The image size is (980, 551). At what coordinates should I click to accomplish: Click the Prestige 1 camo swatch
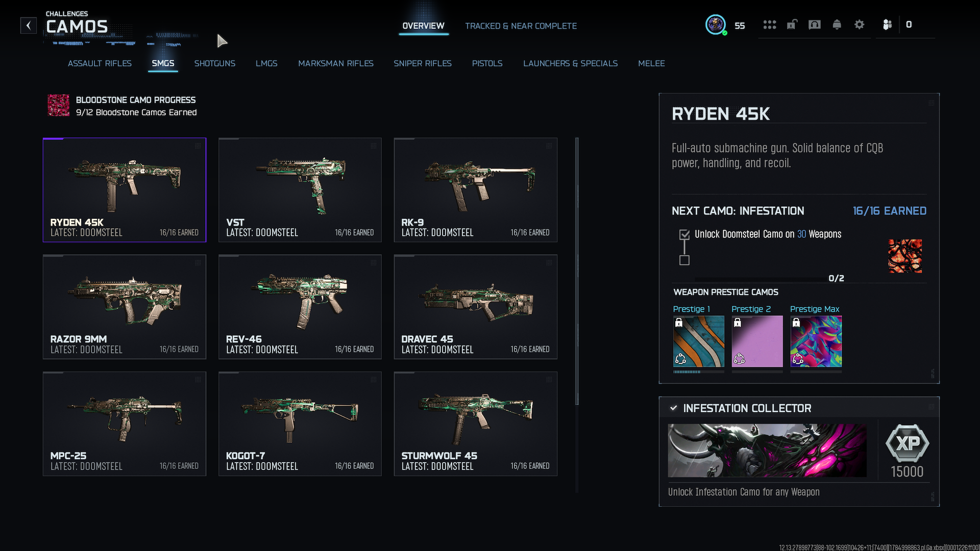tap(699, 341)
